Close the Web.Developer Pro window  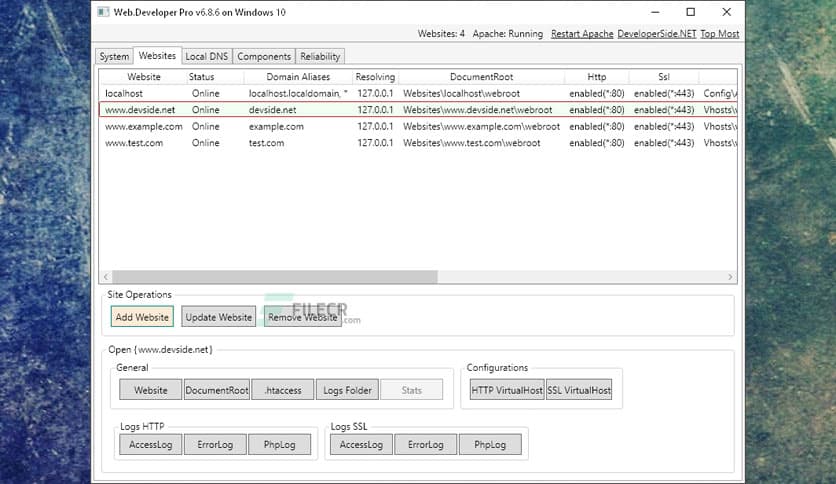tap(726, 12)
